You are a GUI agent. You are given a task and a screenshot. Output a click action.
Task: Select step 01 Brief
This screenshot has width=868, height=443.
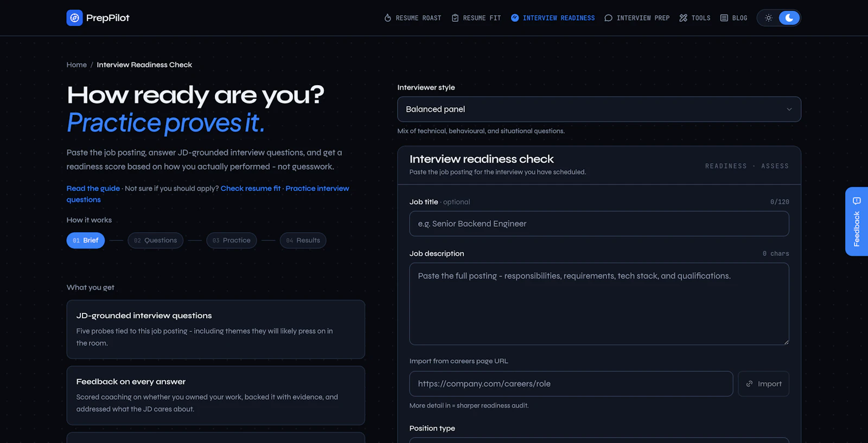click(x=86, y=240)
